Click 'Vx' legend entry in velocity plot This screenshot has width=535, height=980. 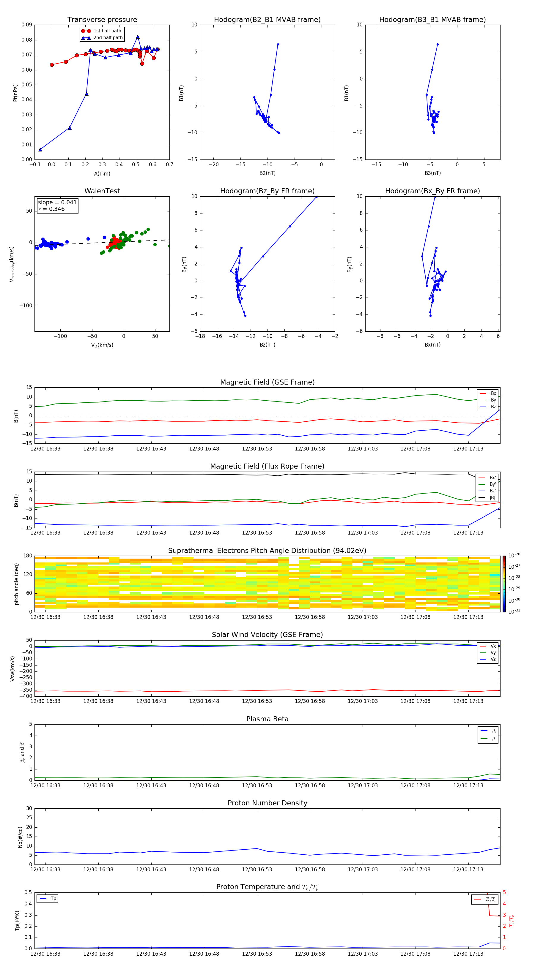(x=488, y=646)
